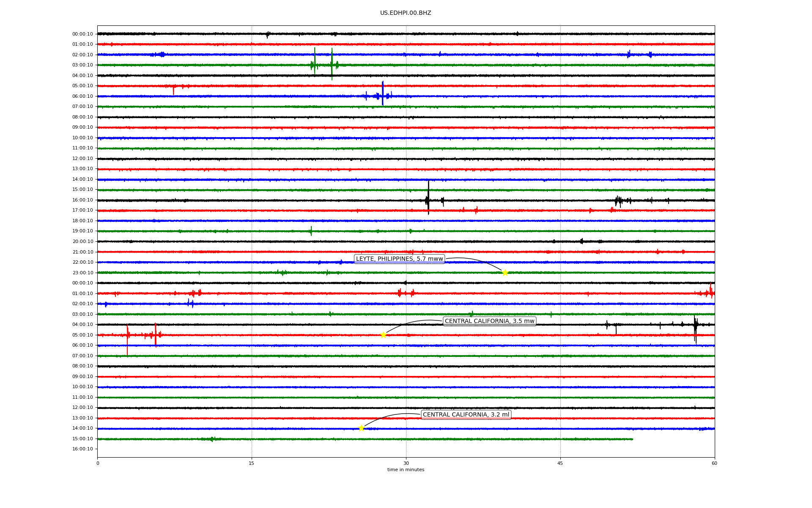The height and width of the screenshot is (508, 812).
Task: Click the 23:00:10 time label on left
Action: click(82, 273)
